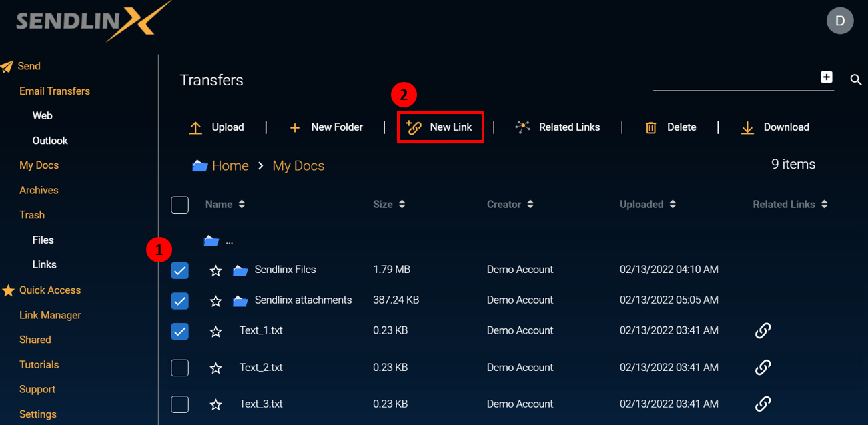Sort by Size column arrows
This screenshot has width=868, height=425.
point(402,205)
